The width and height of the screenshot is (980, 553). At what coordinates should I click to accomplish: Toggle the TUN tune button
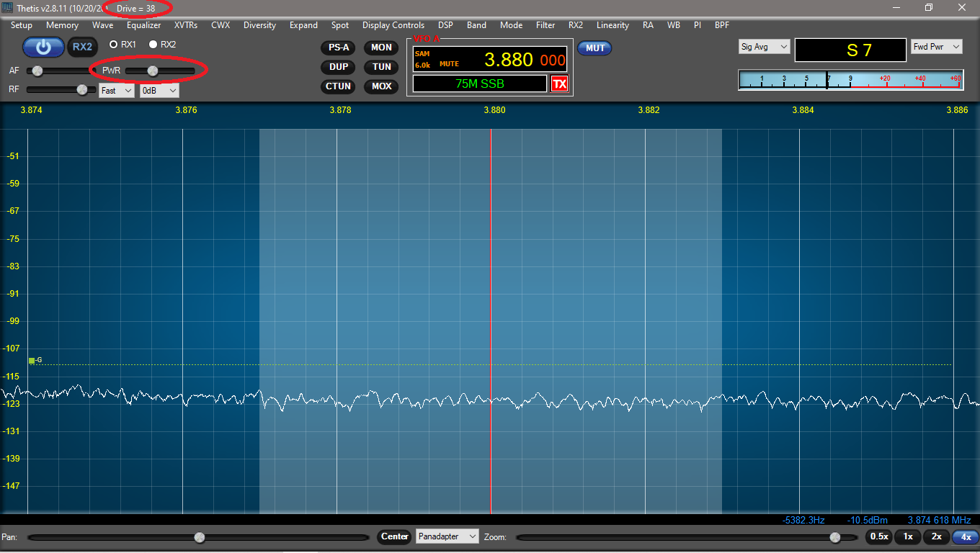click(381, 67)
